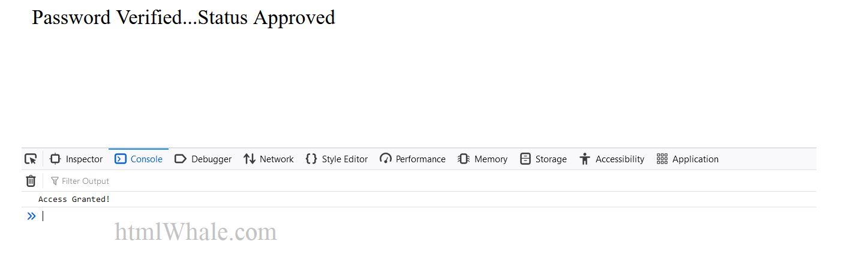Click the Network up-down arrows icon

(x=250, y=159)
